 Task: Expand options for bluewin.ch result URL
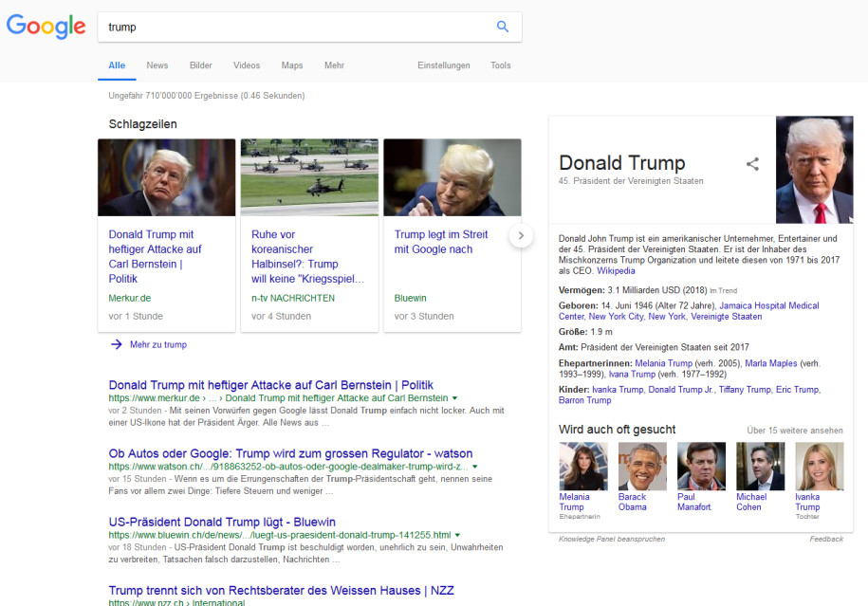[x=458, y=536]
